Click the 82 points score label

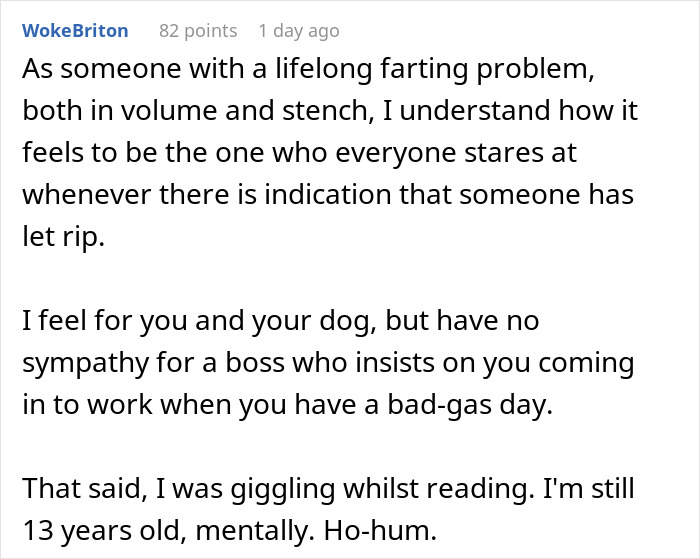pyautogui.click(x=198, y=31)
